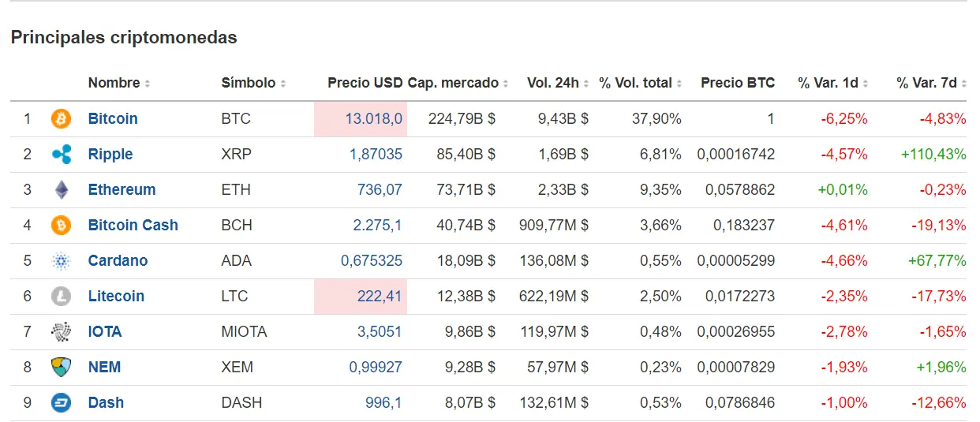980x422 pixels.
Task: Click 7d change +67,77%
Action: (937, 261)
